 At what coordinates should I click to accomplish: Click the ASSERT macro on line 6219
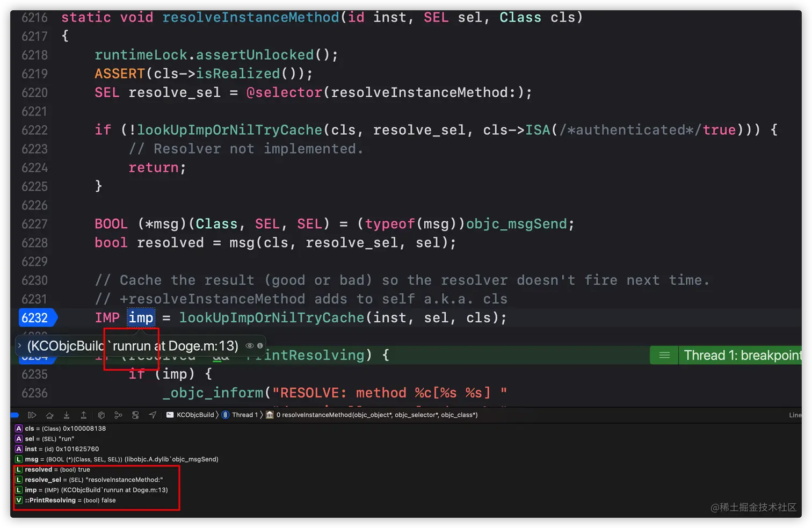pos(120,74)
